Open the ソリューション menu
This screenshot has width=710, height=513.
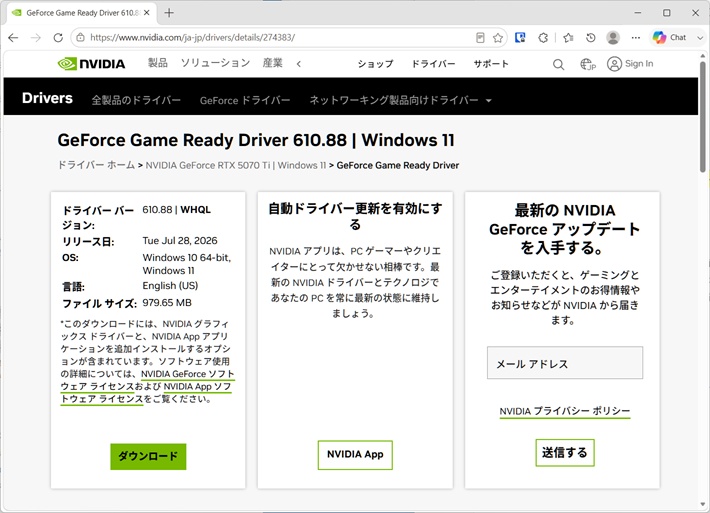coord(215,63)
